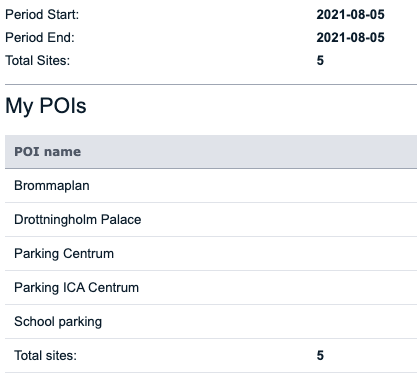Screen dimensions: 417x379
Task: Click the word POIs in heading
Action: 63,105
